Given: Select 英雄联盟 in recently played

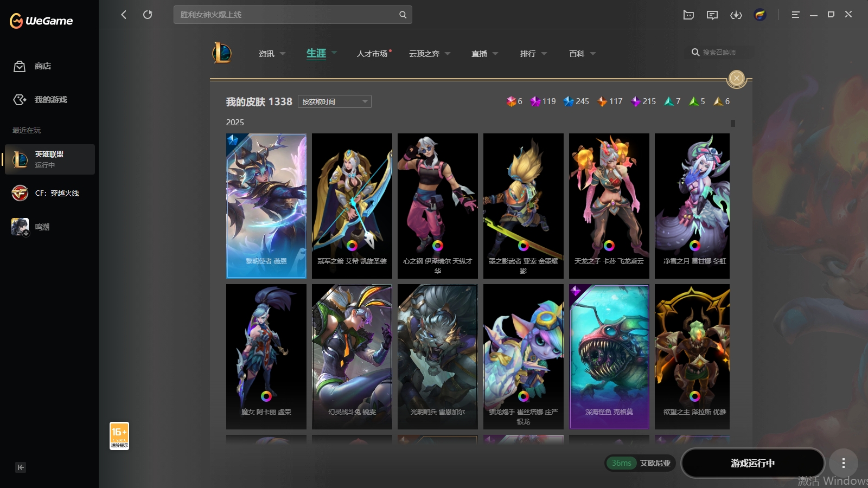Looking at the screenshot, I should tap(50, 159).
